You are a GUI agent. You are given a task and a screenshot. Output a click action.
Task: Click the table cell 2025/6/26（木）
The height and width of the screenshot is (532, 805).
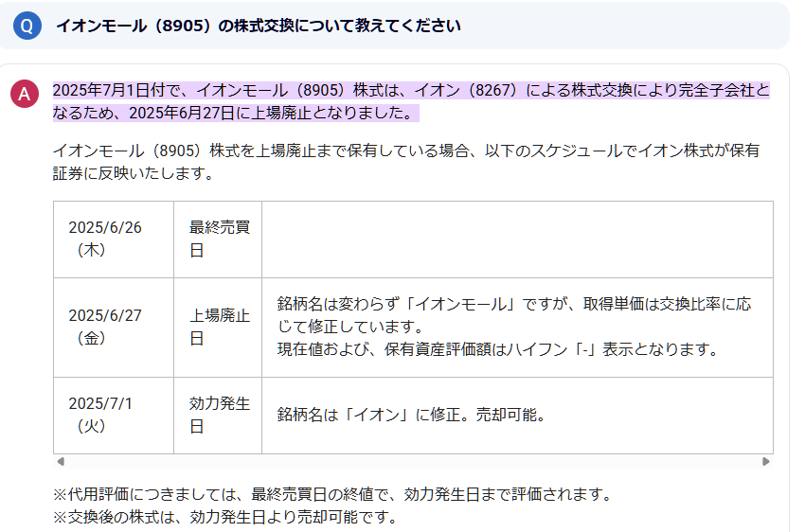[x=114, y=239]
